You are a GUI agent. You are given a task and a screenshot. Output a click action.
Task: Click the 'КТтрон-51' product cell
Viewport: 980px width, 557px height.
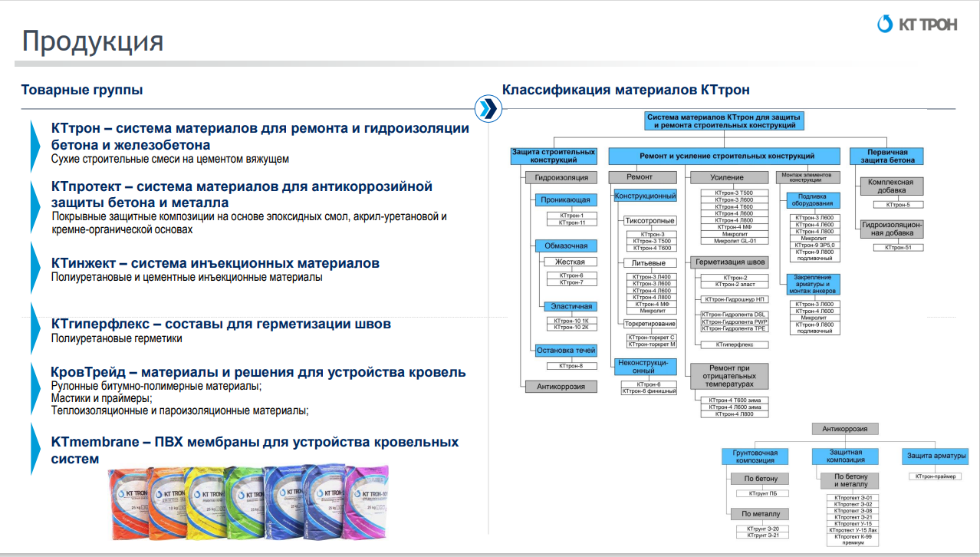point(899,247)
